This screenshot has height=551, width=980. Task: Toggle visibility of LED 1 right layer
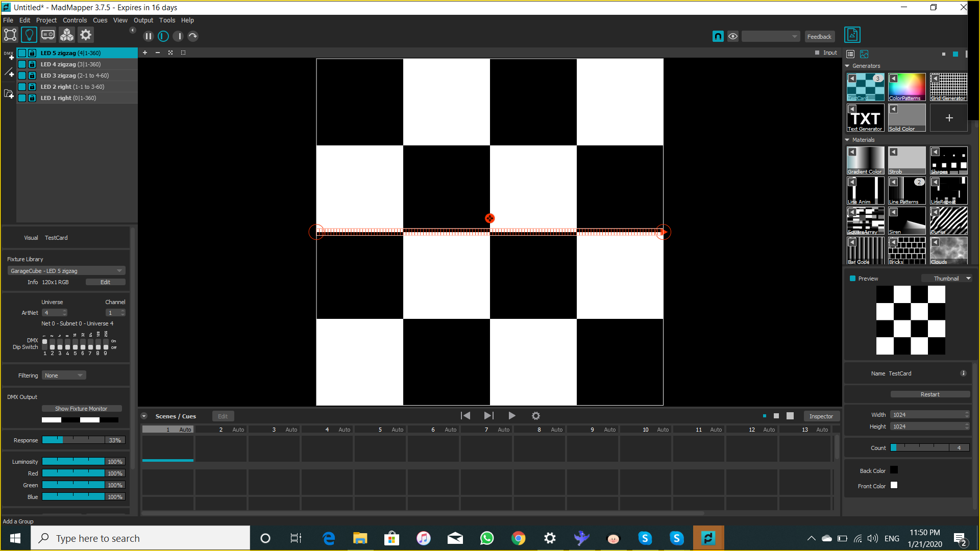23,97
